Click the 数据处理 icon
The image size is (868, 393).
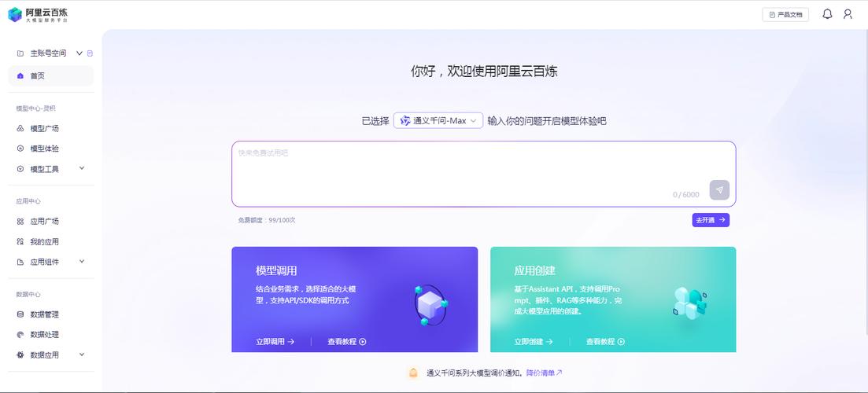pos(20,334)
